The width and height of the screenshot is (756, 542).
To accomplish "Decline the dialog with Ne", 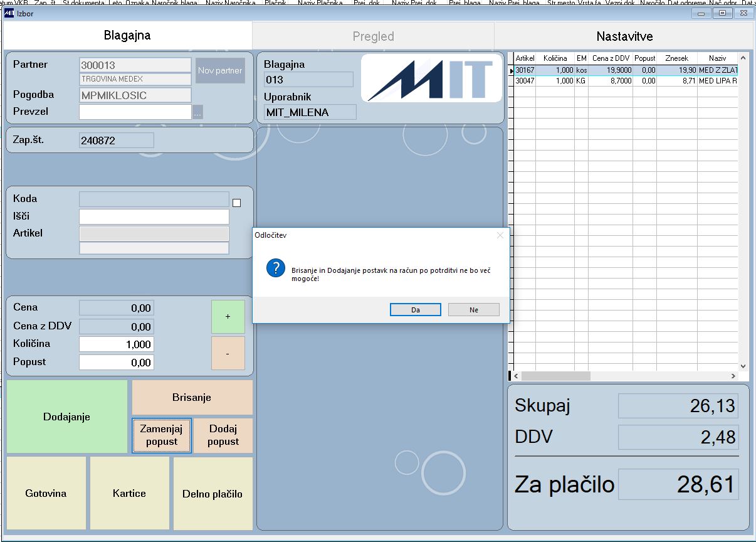I will click(x=473, y=310).
